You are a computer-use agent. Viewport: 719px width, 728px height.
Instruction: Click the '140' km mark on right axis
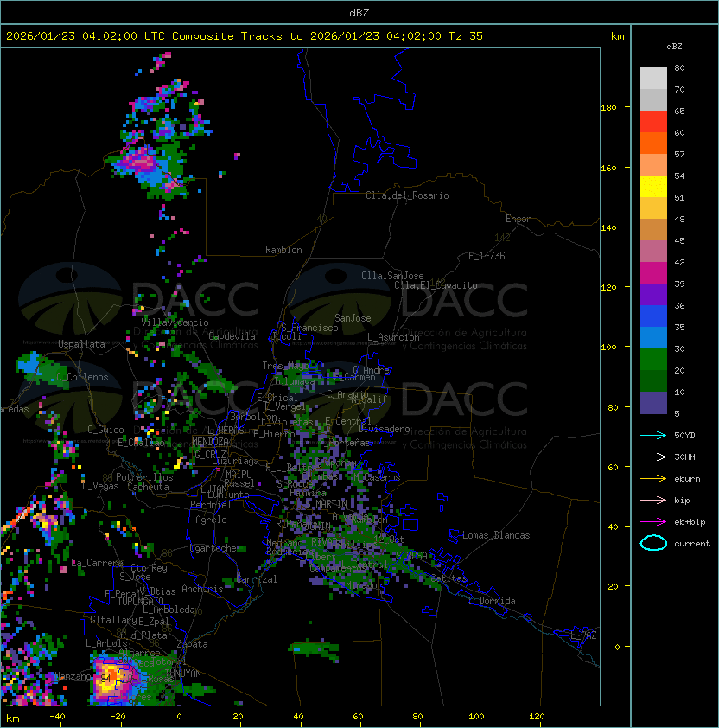608,227
